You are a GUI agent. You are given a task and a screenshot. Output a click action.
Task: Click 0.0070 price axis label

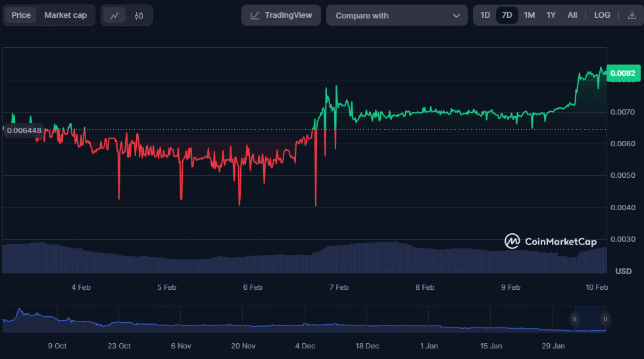pyautogui.click(x=623, y=112)
